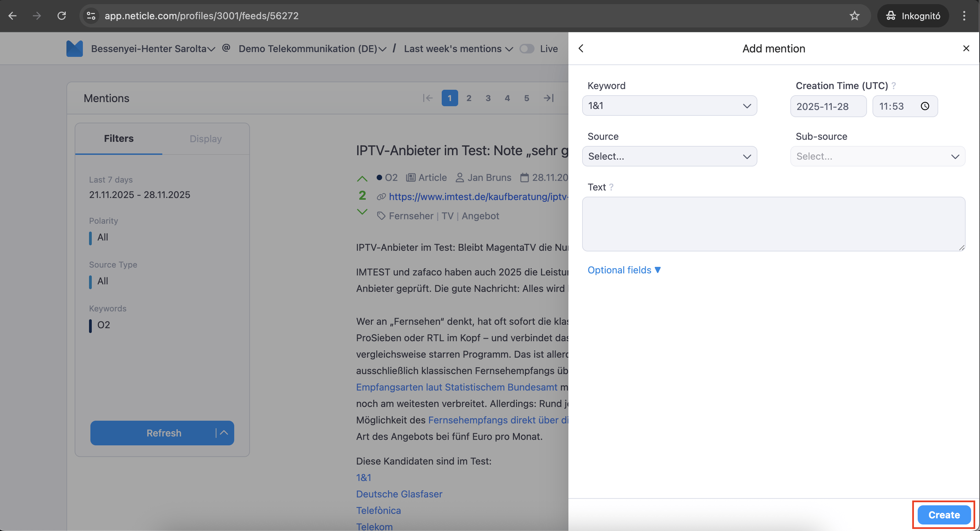Expand the Optional fields section
This screenshot has width=980, height=531.
624,270
